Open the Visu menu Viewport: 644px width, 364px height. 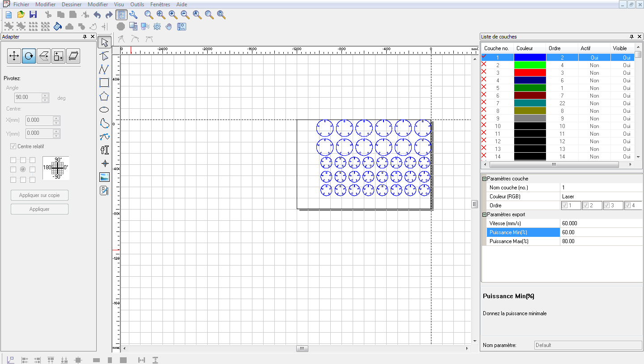point(119,4)
